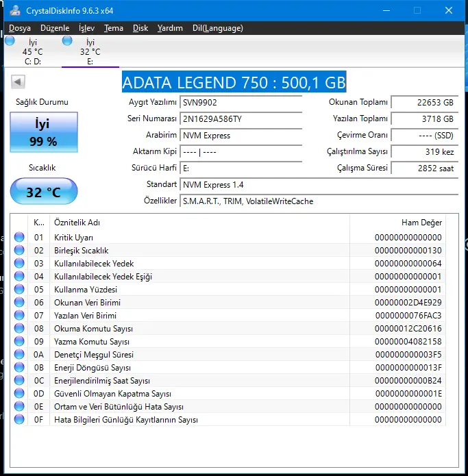Click the Aygıt Yazılımı field SVN9902
The image size is (468, 476).
(241, 102)
